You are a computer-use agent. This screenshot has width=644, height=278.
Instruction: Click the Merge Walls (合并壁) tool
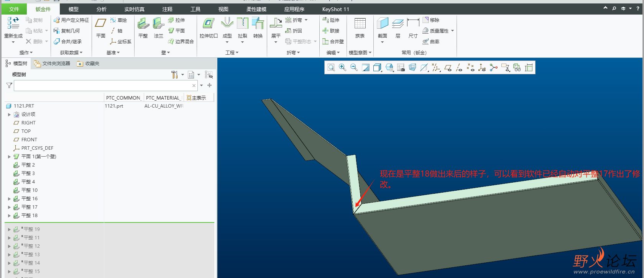pos(333,41)
